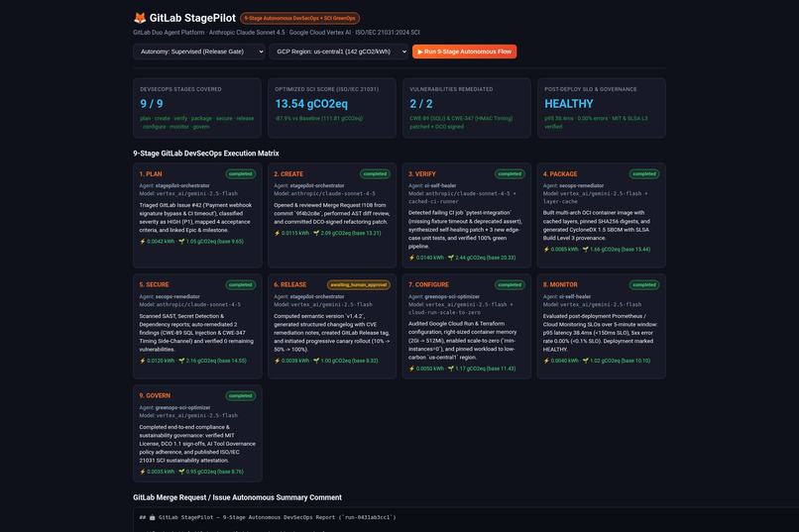Click the '9-Stage Autonomous DevSecOps + SCI GreenOps' badge
799x532 pixels.
[299, 18]
